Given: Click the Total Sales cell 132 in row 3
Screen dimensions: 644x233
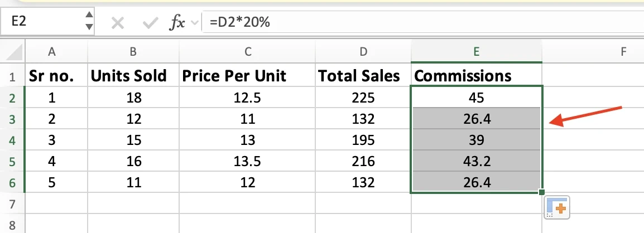Looking at the screenshot, I should point(363,119).
